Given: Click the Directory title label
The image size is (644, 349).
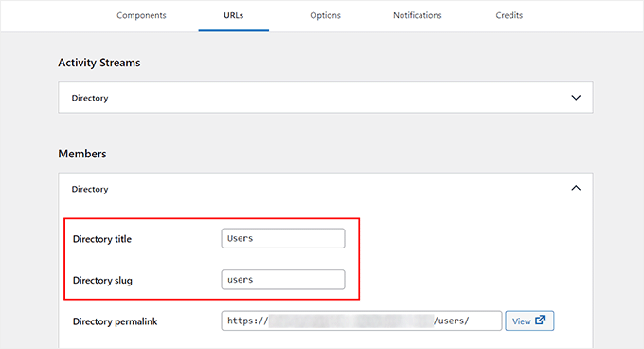Looking at the screenshot, I should click(x=102, y=239).
